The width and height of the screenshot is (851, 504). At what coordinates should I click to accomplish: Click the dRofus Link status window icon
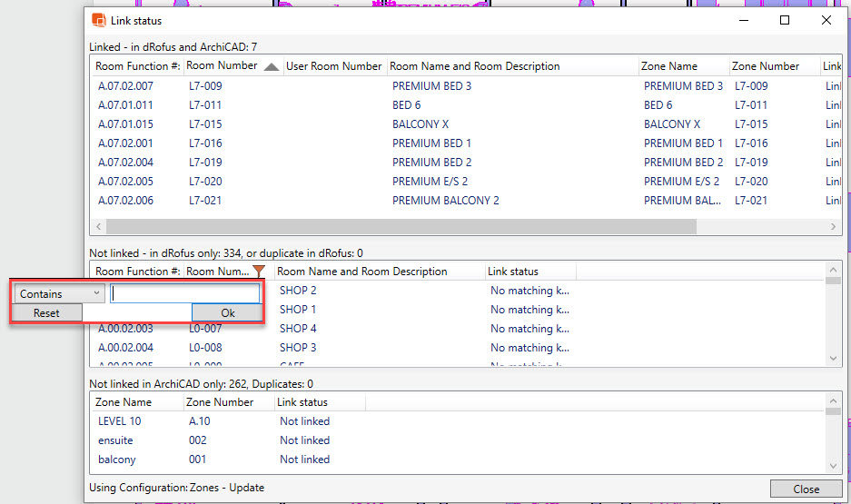pyautogui.click(x=98, y=20)
